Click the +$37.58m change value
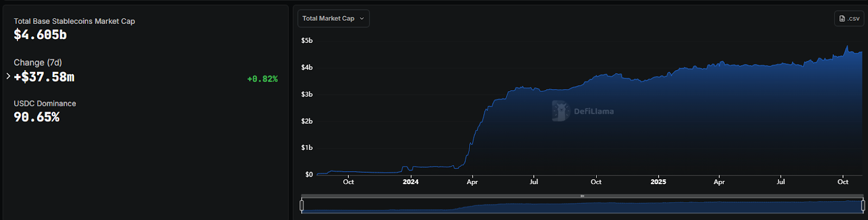 44,77
